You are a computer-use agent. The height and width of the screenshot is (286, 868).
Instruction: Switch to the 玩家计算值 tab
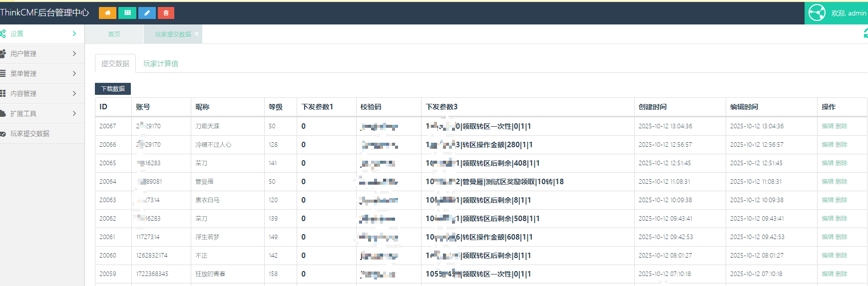point(161,64)
